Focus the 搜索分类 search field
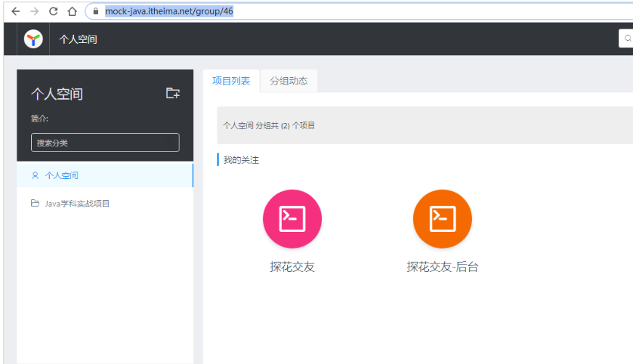633x364 pixels. pos(105,143)
